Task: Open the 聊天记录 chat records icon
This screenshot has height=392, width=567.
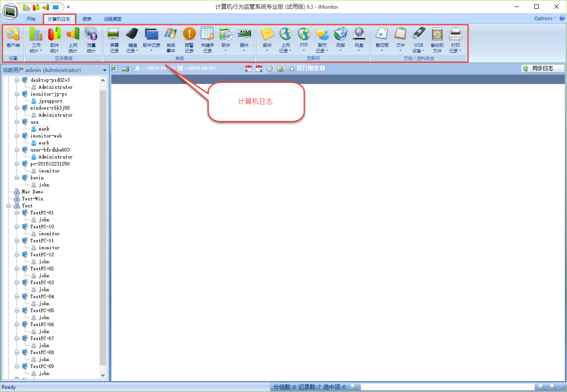Action: (x=322, y=40)
